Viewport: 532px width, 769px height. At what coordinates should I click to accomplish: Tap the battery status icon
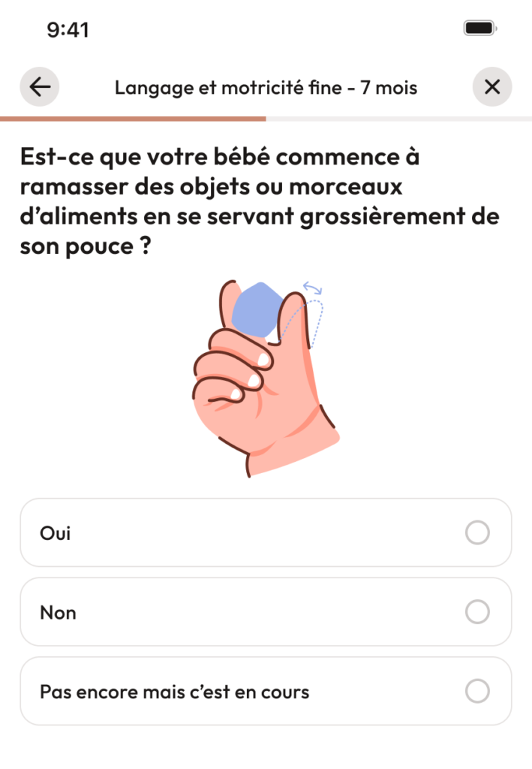(x=479, y=29)
